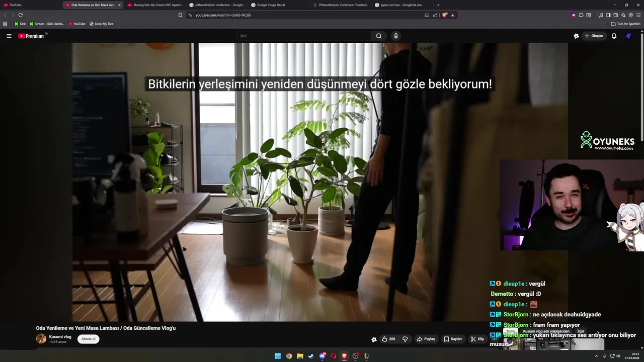Open the Brave VPN shield icon

(631, 15)
